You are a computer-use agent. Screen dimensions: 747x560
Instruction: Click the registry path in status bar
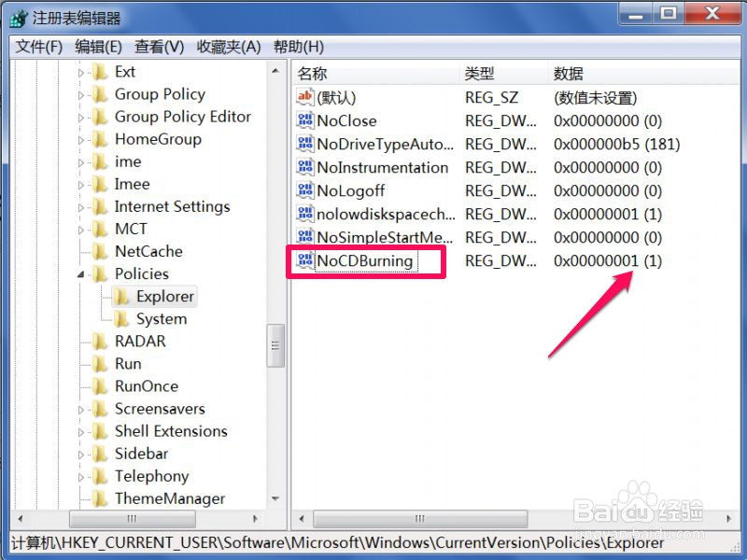[x=338, y=543]
